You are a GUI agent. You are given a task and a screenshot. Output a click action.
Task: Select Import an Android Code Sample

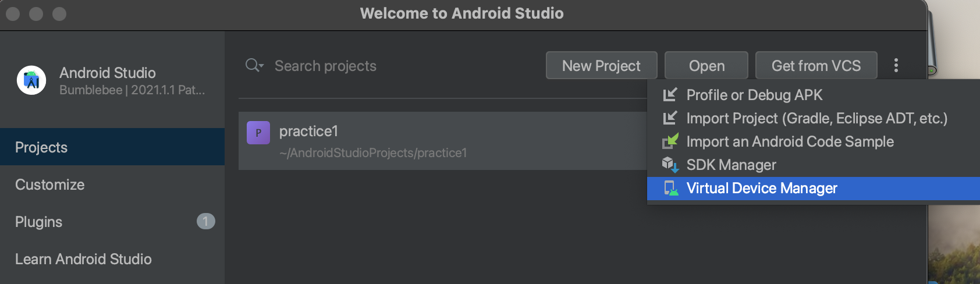click(790, 141)
